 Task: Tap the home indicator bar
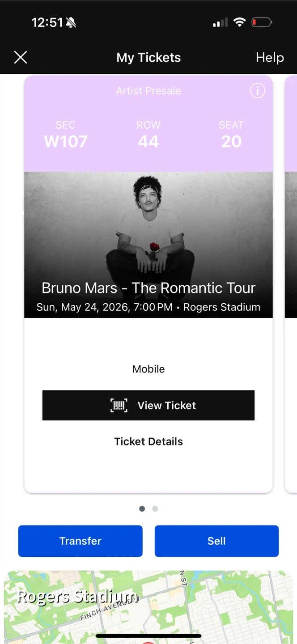click(x=148, y=636)
